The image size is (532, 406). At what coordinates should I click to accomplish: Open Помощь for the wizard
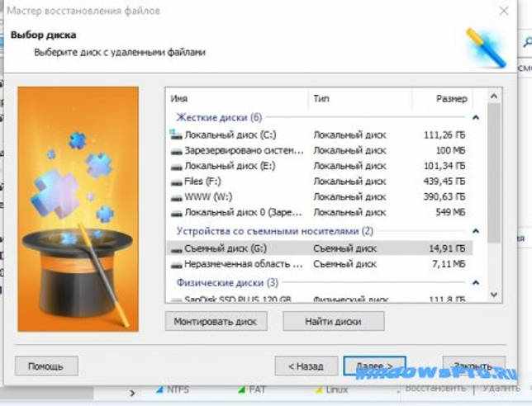46,366
